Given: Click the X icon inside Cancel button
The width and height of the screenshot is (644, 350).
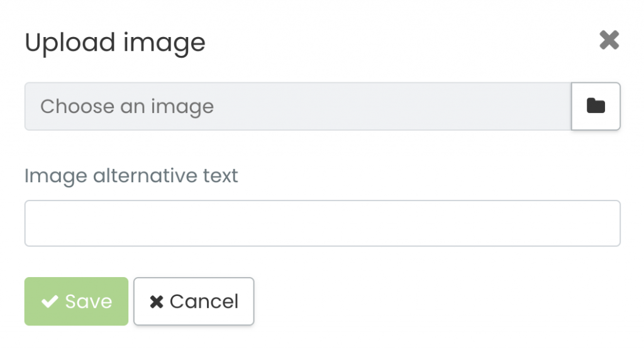Looking at the screenshot, I should point(157,302).
